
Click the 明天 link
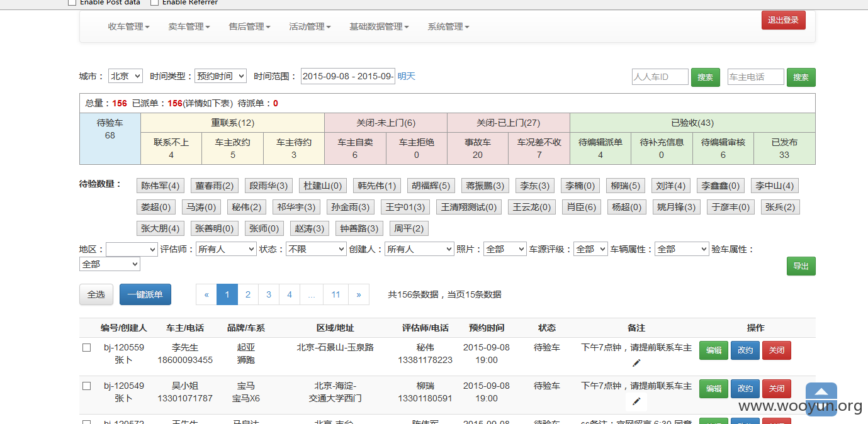(x=406, y=76)
